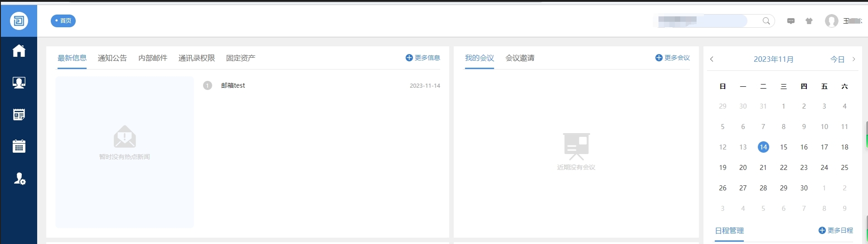Switch to 最新信息 tab
The height and width of the screenshot is (244, 868).
pyautogui.click(x=72, y=58)
